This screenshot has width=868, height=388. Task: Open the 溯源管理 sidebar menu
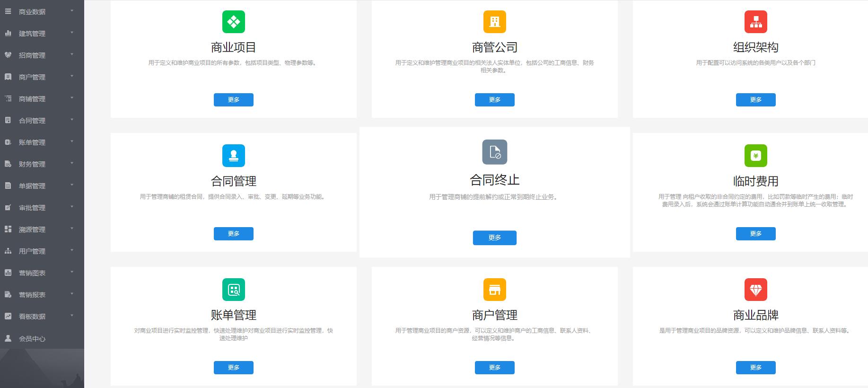pyautogui.click(x=42, y=229)
